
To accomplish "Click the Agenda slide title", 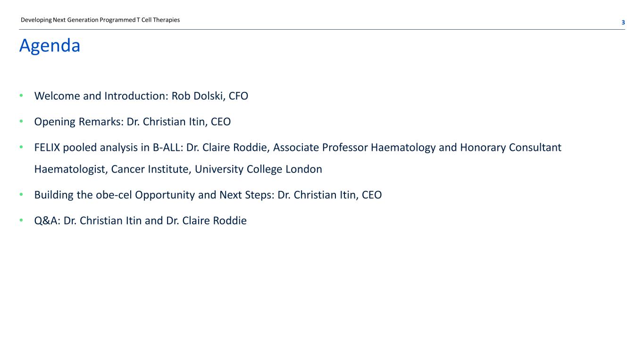I will pos(50,46).
